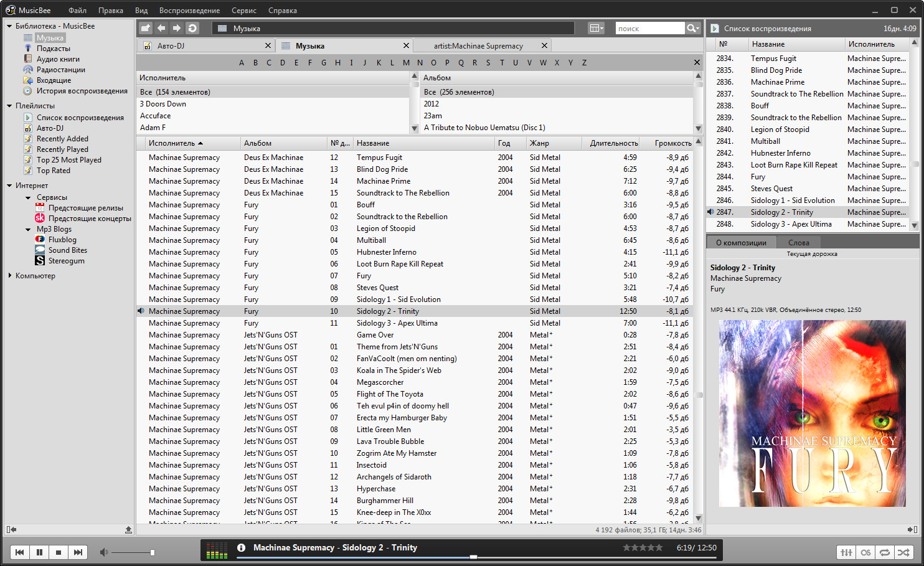Jump to letter S in alphabet bar

pyautogui.click(x=488, y=62)
